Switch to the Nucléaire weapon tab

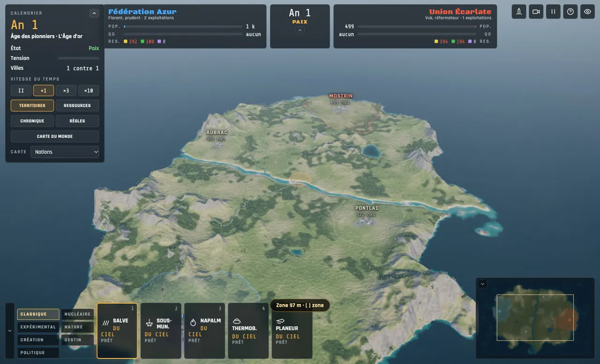pos(78,314)
